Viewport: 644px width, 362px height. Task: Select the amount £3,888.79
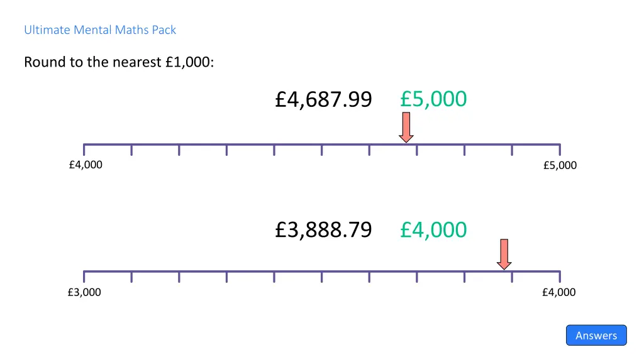323,230
